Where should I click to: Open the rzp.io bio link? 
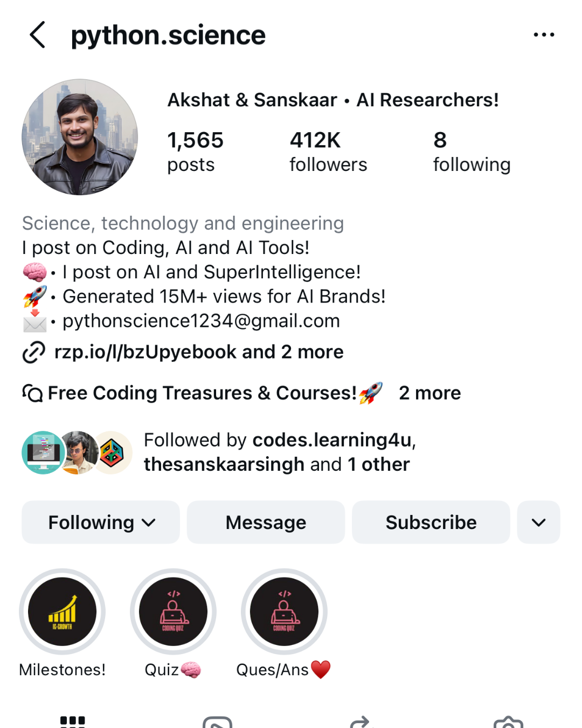[199, 352]
